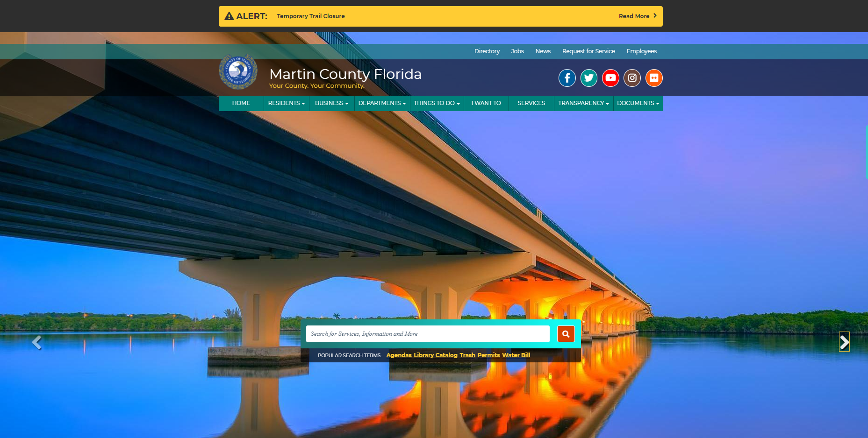Click the magnifying glass search button
This screenshot has width=868, height=438.
(x=566, y=334)
